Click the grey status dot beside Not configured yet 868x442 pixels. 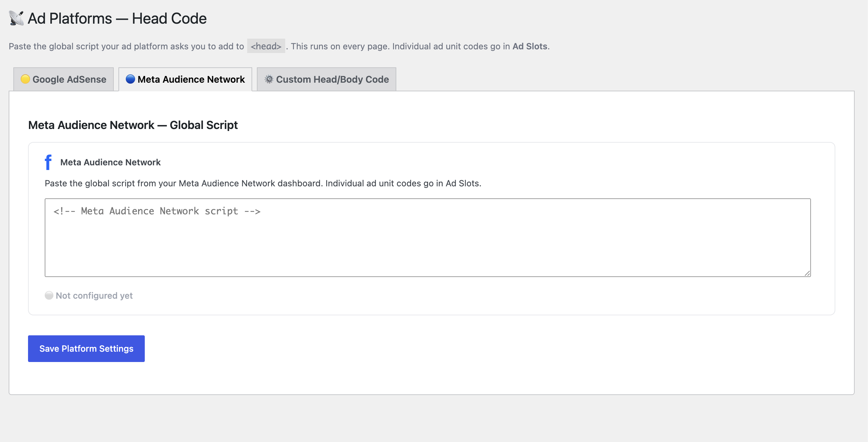click(49, 295)
